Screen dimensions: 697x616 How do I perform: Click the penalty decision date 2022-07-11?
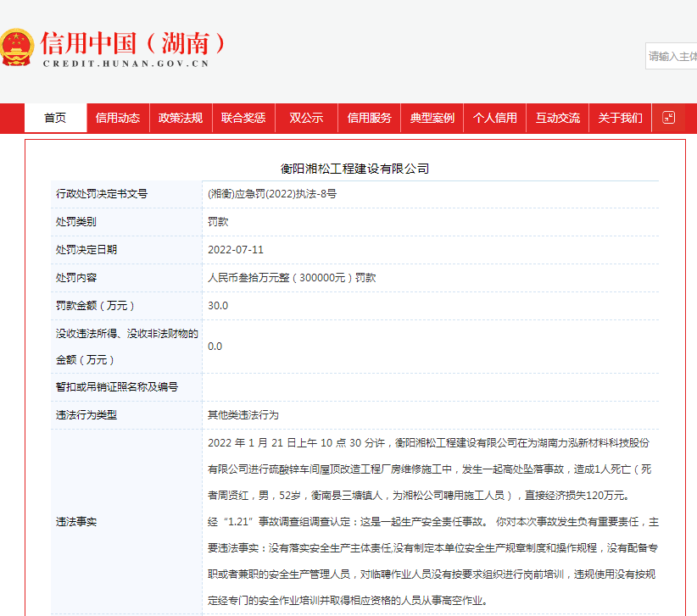pos(236,250)
